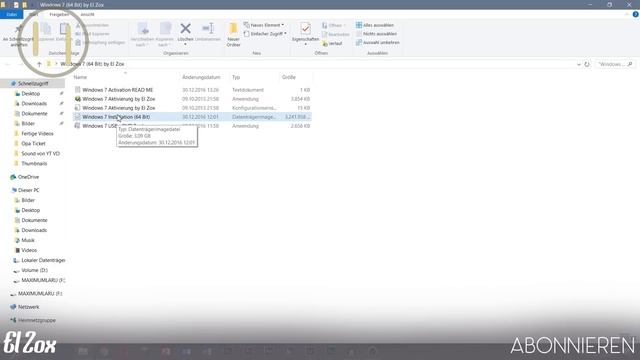Go up one folder with the up arrow
The height and width of the screenshot is (360, 640).
coord(39,64)
